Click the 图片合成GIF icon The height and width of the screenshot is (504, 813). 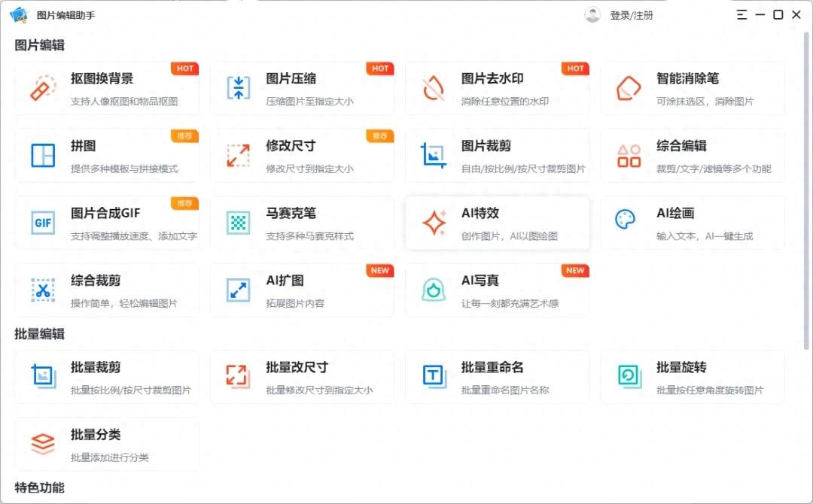point(43,223)
